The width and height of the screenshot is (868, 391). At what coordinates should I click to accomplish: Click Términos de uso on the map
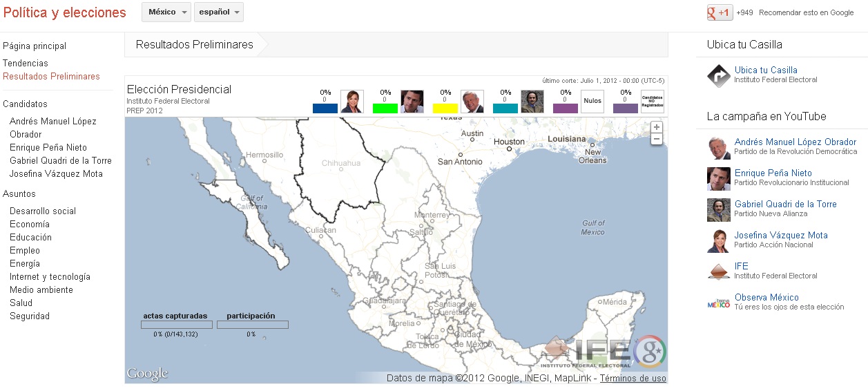point(633,379)
